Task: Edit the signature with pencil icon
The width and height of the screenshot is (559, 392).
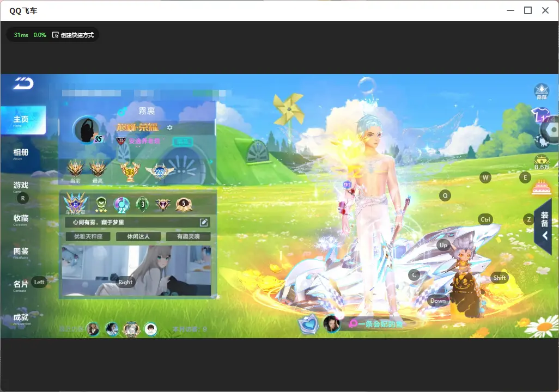Action: pyautogui.click(x=204, y=222)
